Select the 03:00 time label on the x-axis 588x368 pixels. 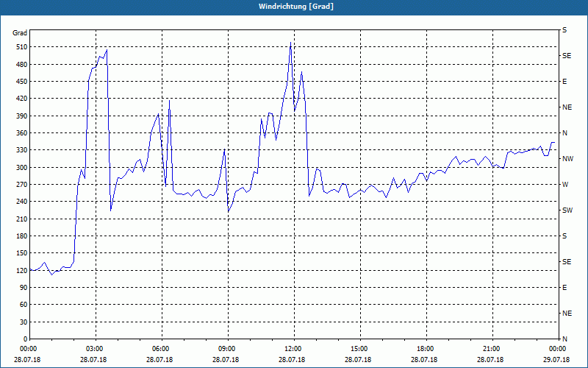[x=94, y=349]
